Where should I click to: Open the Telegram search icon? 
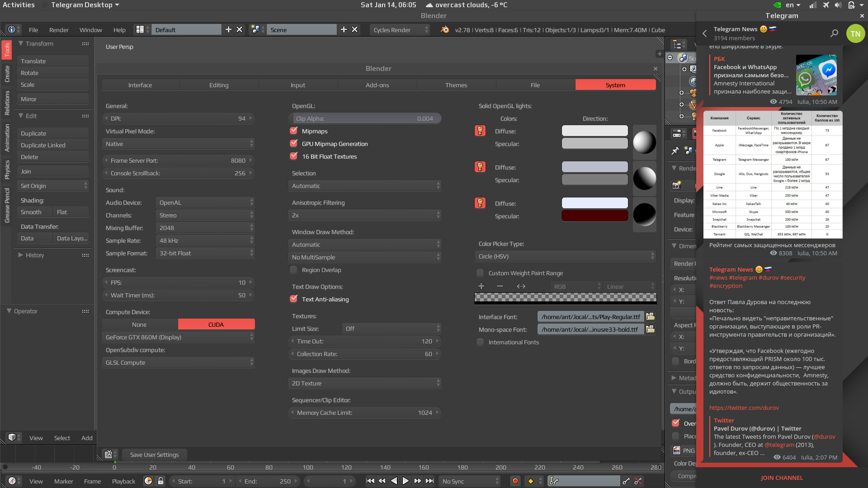click(834, 33)
